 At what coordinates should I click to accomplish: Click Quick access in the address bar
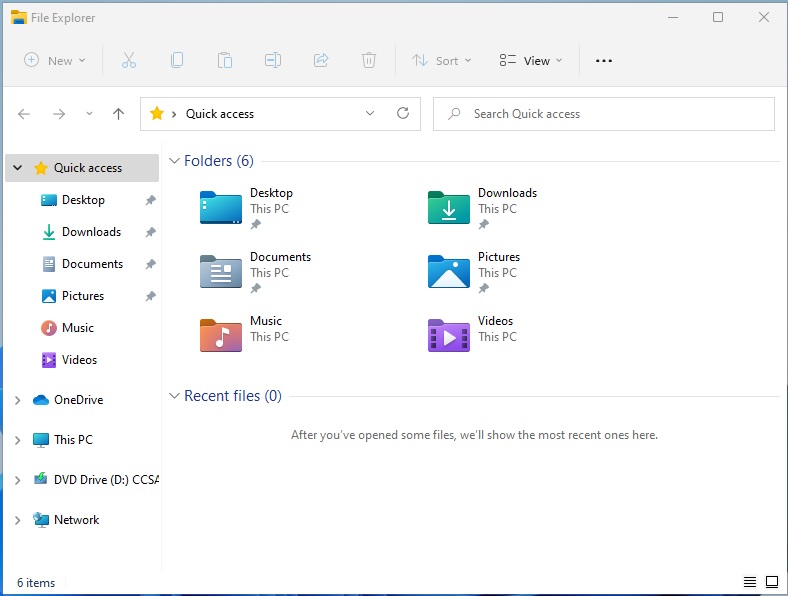[x=220, y=114]
